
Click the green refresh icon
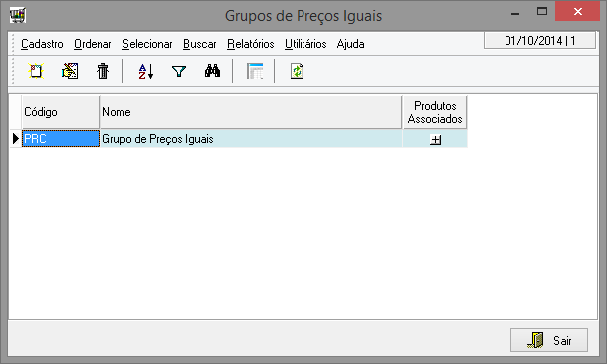tap(297, 71)
